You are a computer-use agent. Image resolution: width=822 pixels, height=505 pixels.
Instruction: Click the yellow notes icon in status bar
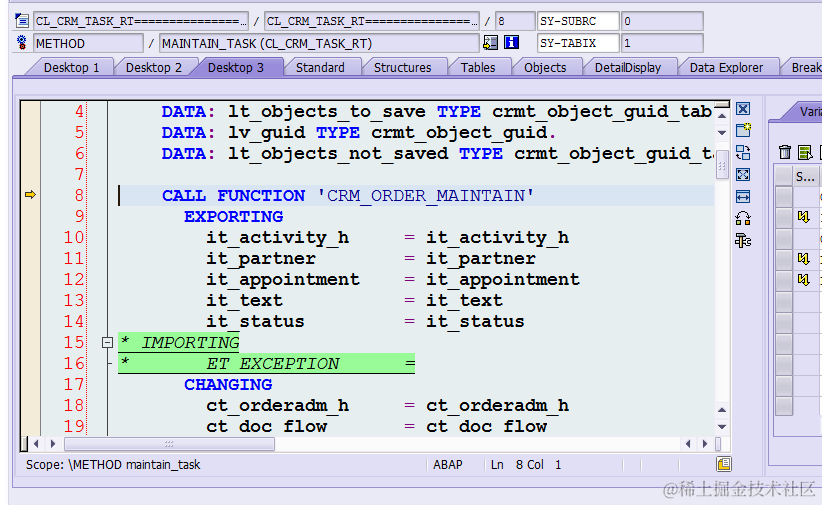click(x=723, y=464)
